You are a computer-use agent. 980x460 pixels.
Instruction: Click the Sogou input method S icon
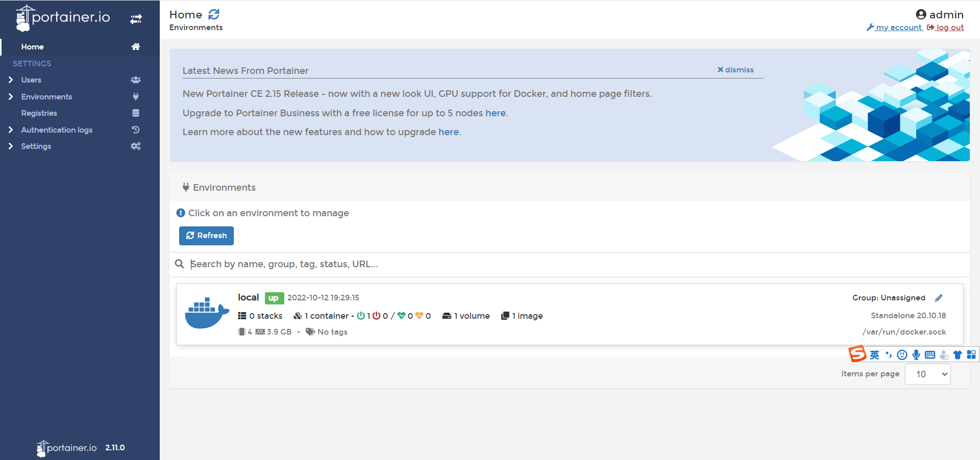[x=857, y=354]
